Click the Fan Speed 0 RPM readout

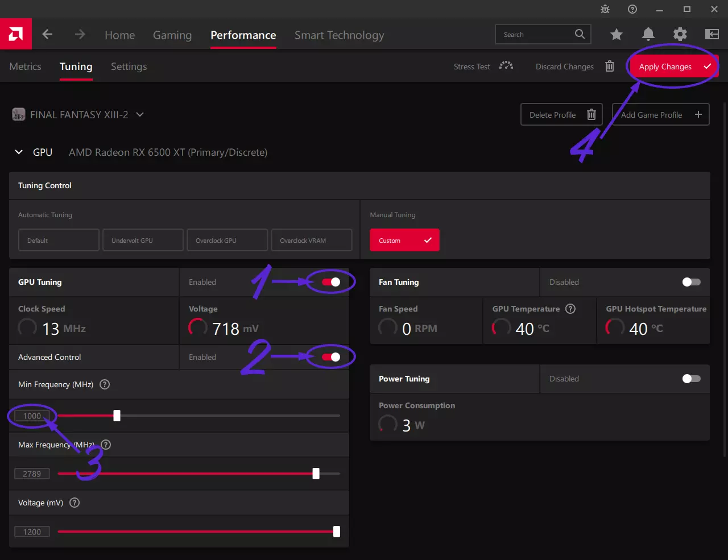point(408,328)
